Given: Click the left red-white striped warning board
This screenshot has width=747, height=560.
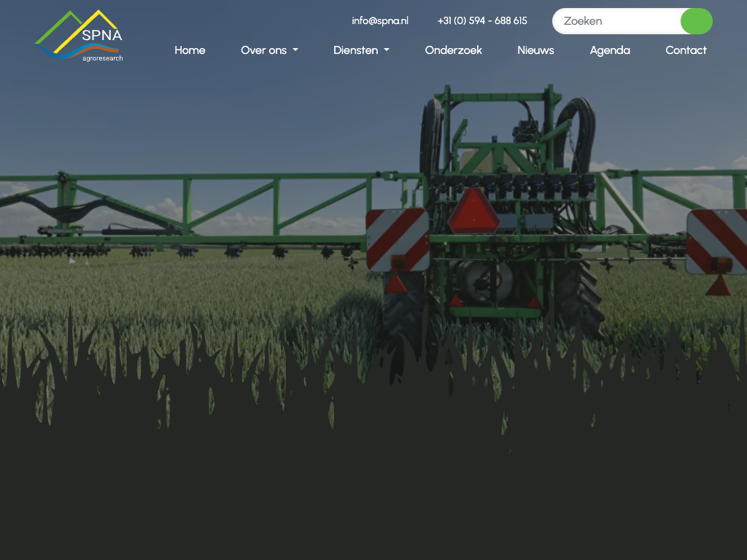Looking at the screenshot, I should [398, 238].
